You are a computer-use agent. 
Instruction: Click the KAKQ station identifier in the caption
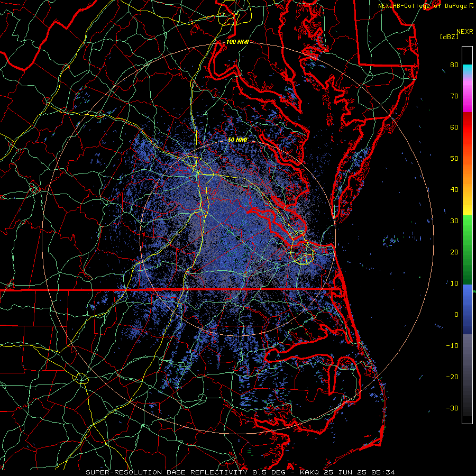[x=309, y=472]
